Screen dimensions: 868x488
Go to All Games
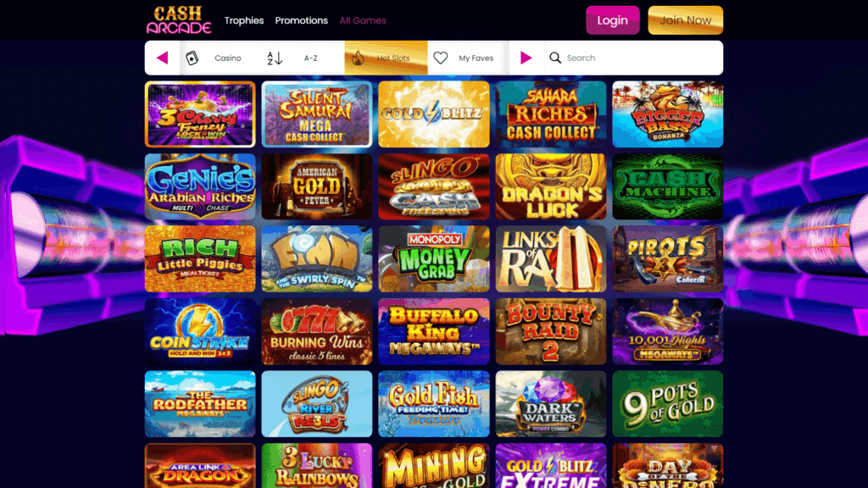(x=363, y=20)
